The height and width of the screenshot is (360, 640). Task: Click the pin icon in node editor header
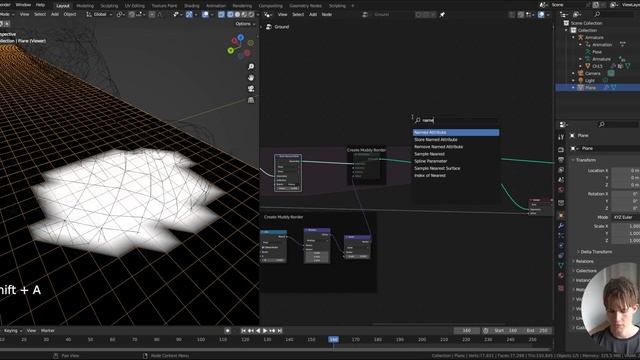[442, 15]
